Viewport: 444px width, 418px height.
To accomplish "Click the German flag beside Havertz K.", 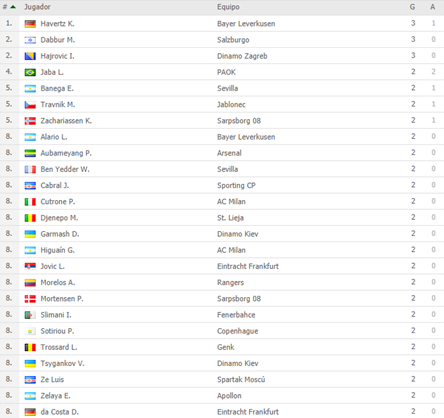I will click(30, 24).
